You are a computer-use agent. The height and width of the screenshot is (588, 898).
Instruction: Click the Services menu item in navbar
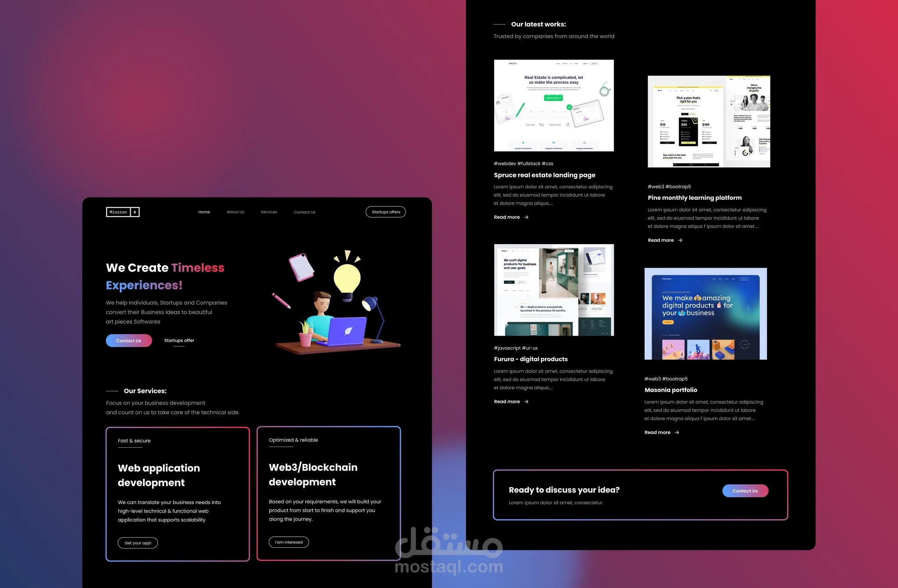tap(268, 211)
